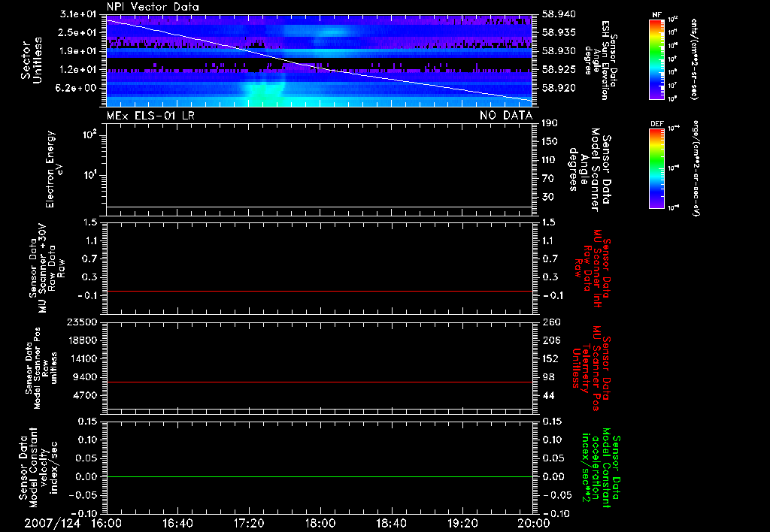Click the 58.935 tick value
The image size is (770, 532).
[559, 32]
